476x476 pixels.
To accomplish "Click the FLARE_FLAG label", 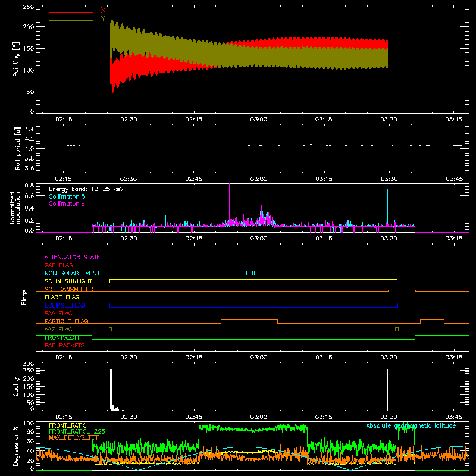I will tap(62, 297).
